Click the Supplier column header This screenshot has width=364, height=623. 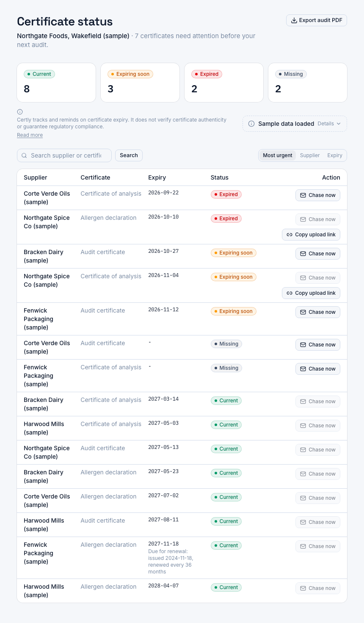click(36, 177)
